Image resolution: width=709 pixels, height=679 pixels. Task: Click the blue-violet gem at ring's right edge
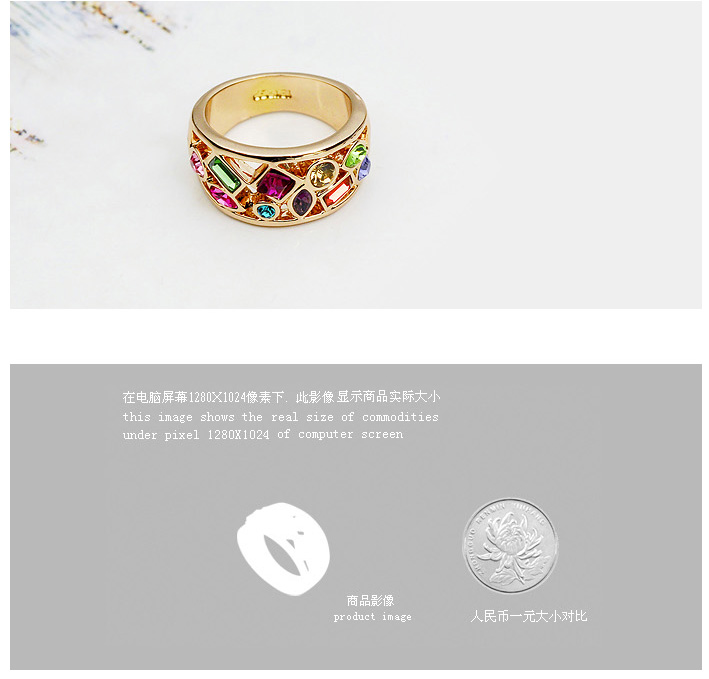point(364,168)
